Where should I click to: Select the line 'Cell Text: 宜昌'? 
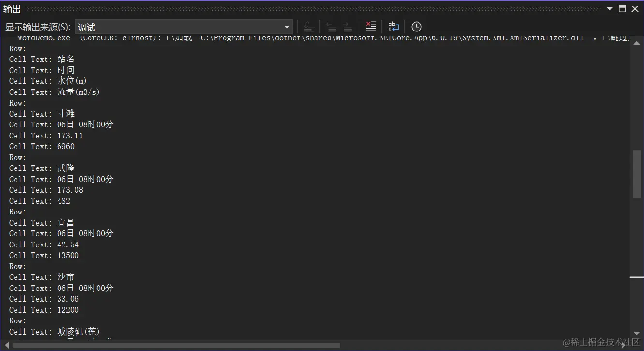(x=42, y=223)
